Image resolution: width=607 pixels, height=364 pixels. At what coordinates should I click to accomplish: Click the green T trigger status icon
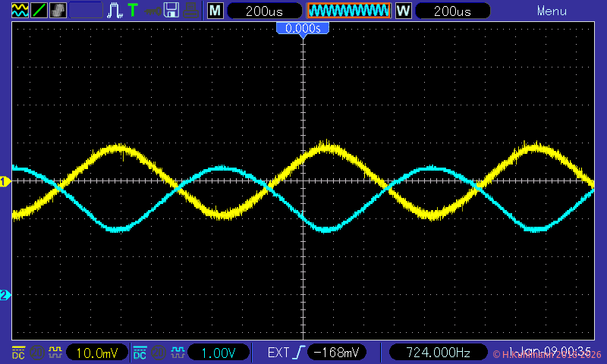pos(133,11)
